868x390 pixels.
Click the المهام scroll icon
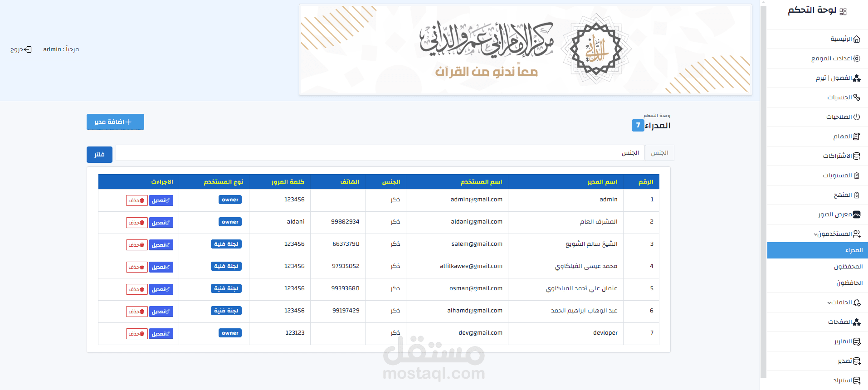click(857, 136)
